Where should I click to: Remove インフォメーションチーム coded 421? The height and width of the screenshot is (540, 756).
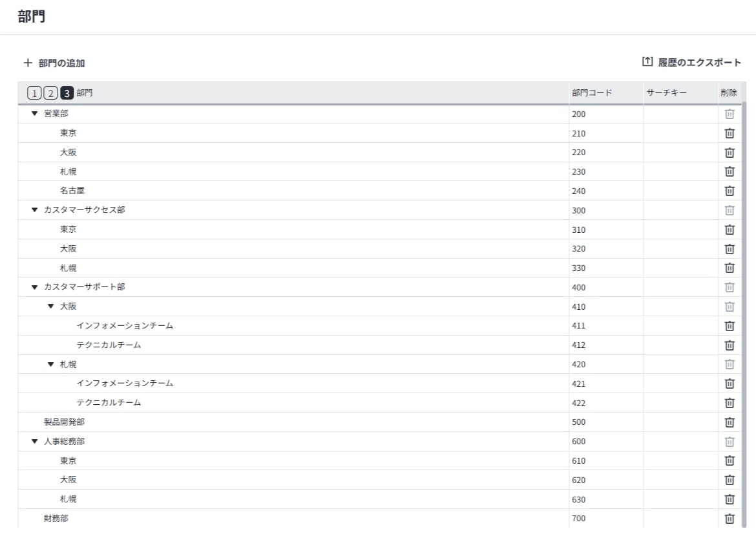[x=730, y=383]
